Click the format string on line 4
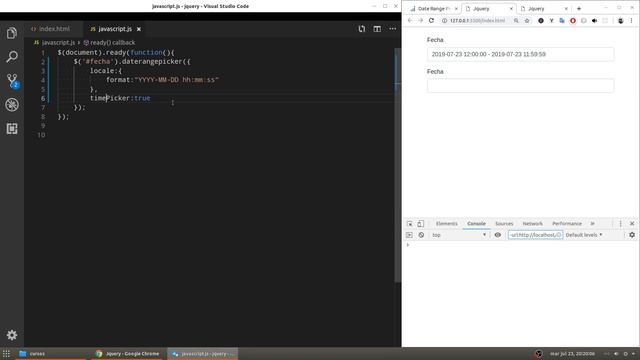The width and height of the screenshot is (640, 360). (x=177, y=80)
